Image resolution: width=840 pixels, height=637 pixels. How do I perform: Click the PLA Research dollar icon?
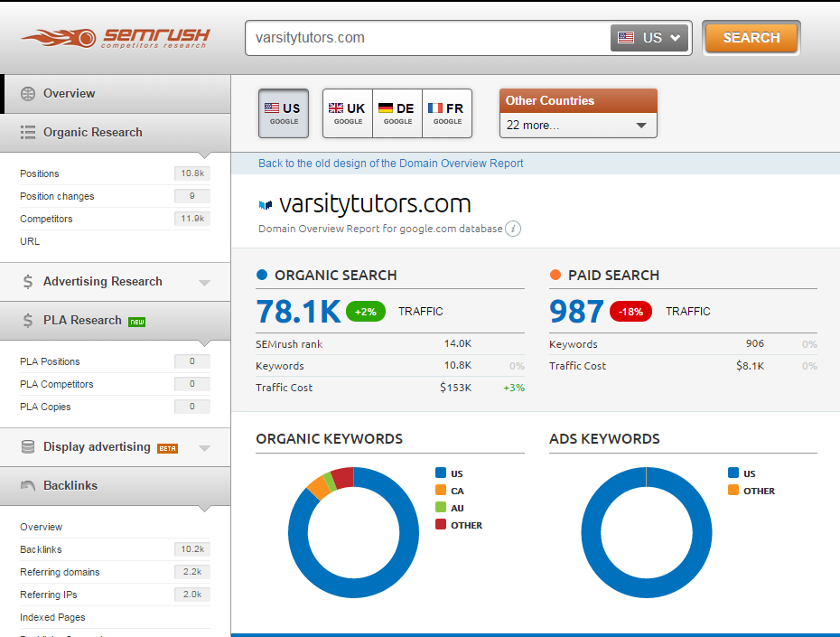[28, 321]
